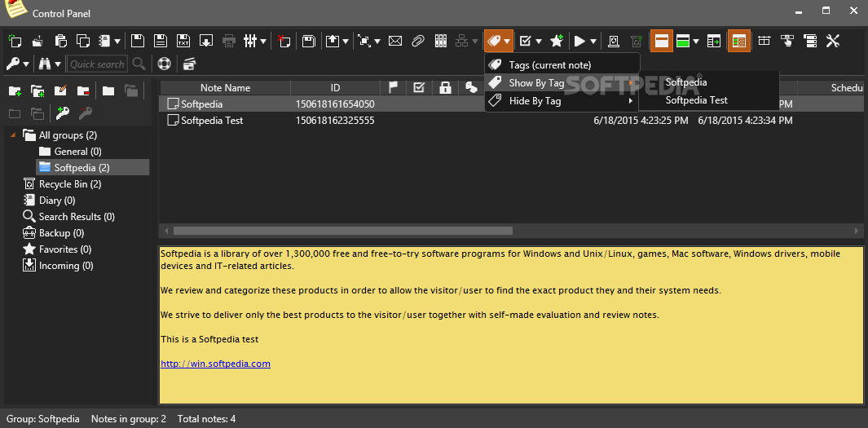Screen dimensions: 868x428
Task: Click the floppy icon after the red-X note icon
Action: (x=308, y=41)
